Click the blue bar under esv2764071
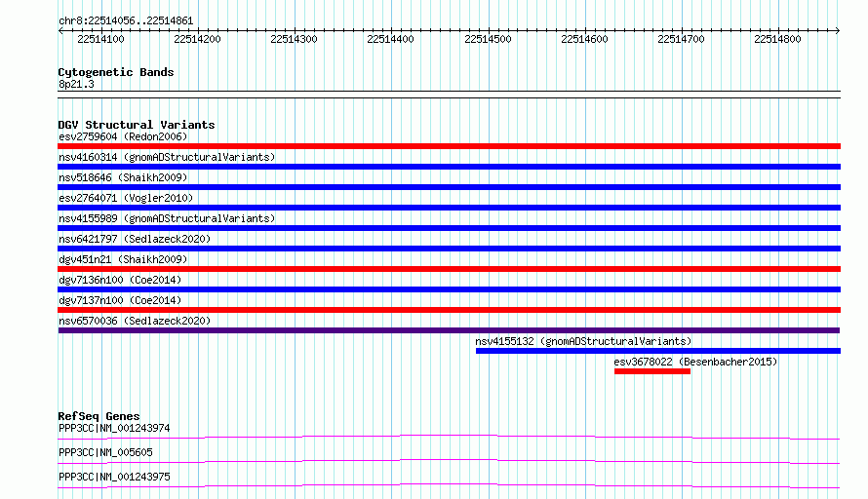The width and height of the screenshot is (868, 499). click(x=449, y=208)
